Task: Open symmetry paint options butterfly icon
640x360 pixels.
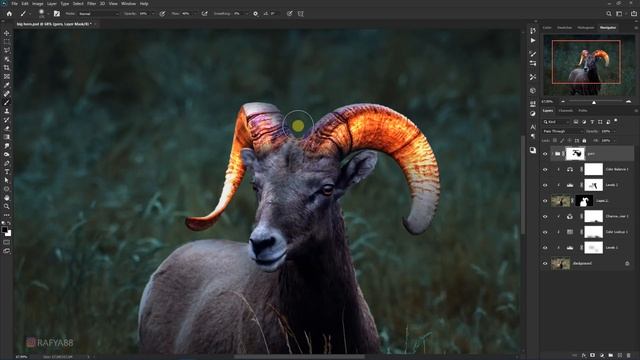Action: tap(300, 13)
